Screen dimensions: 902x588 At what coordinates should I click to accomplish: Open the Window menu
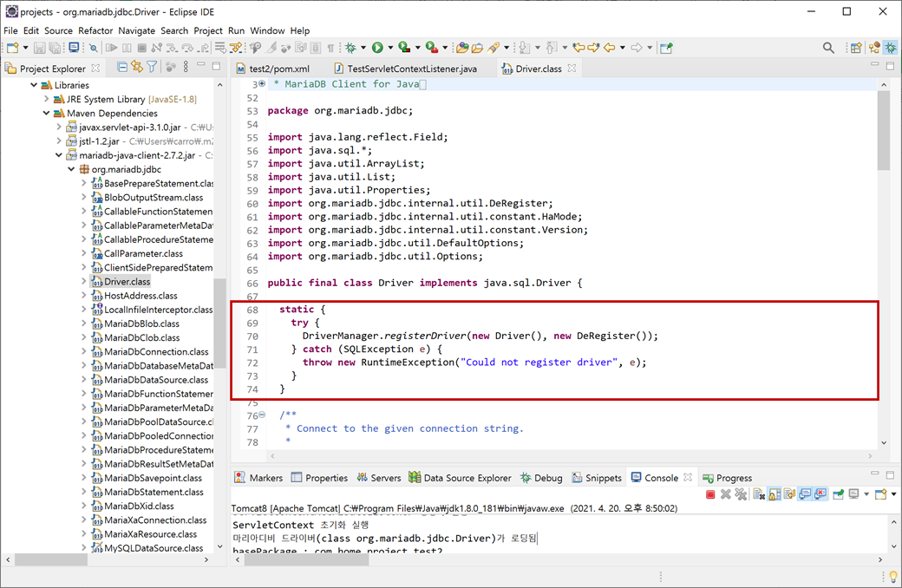[267, 29]
